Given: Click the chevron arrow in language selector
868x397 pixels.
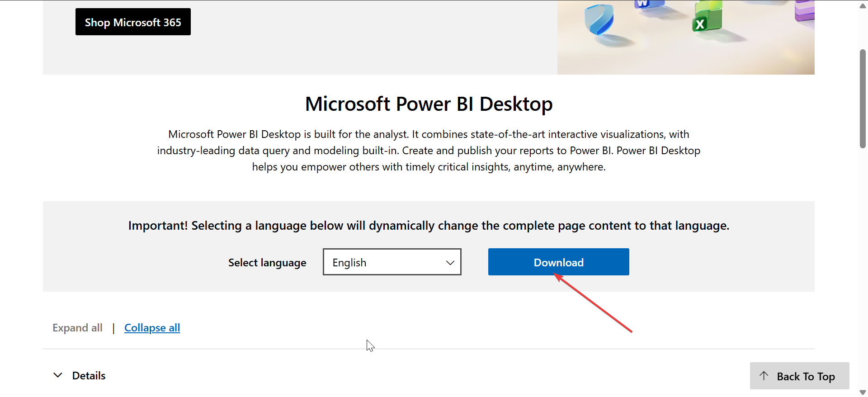Looking at the screenshot, I should pos(450,263).
